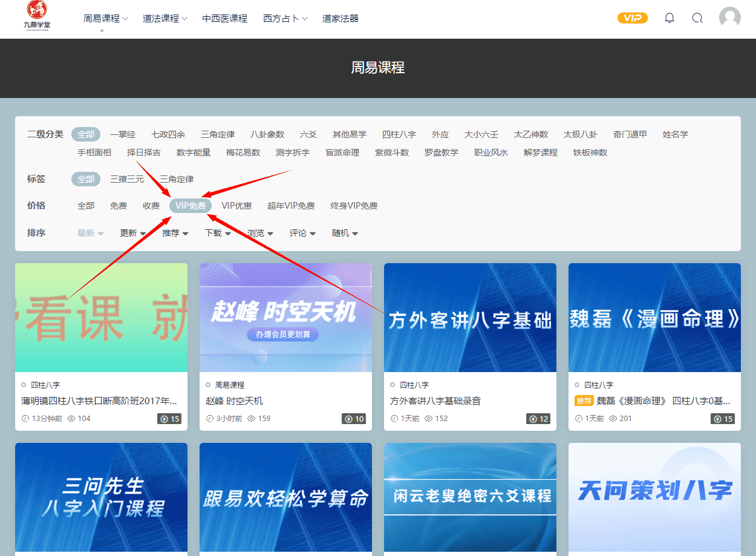
Task: Sort courses by 浏览 dropdown
Action: point(260,233)
